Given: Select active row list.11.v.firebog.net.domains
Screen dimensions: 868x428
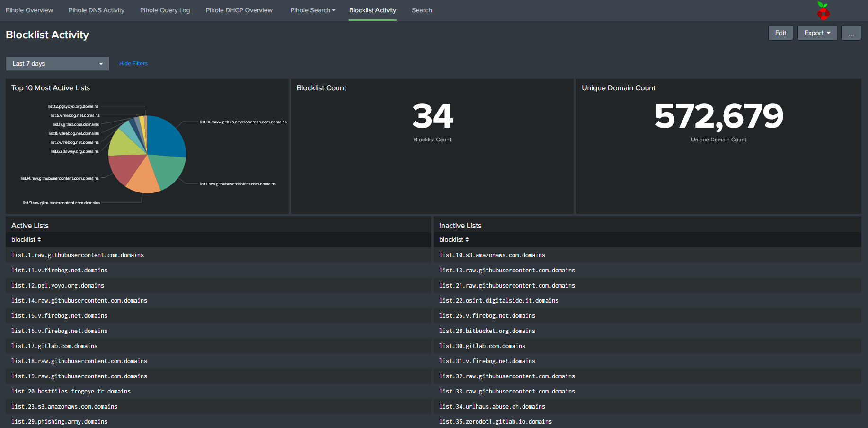Looking at the screenshot, I should point(218,270).
